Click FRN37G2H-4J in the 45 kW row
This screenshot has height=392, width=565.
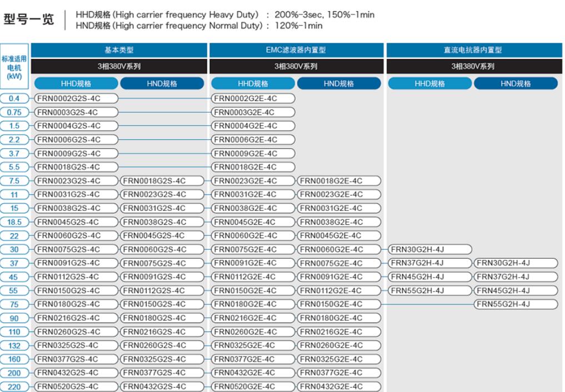(516, 277)
